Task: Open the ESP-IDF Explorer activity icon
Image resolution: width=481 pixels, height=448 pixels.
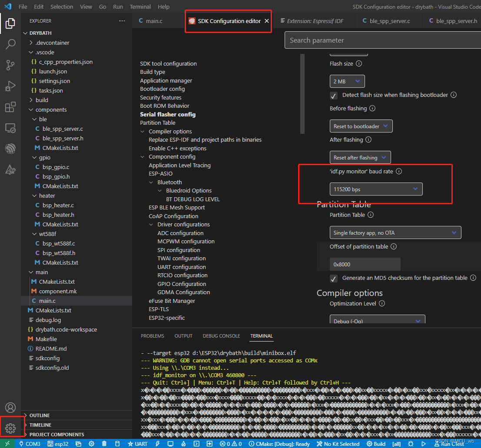Action: pos(10,149)
